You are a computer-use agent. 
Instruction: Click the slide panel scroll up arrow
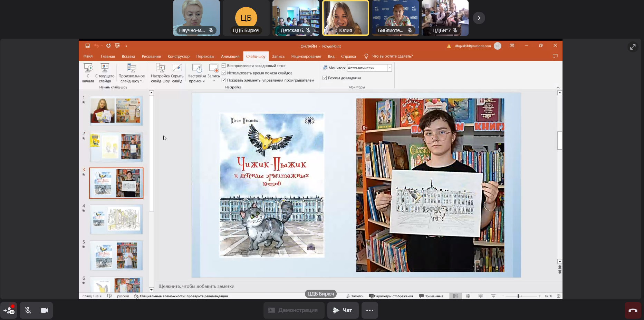tap(151, 93)
